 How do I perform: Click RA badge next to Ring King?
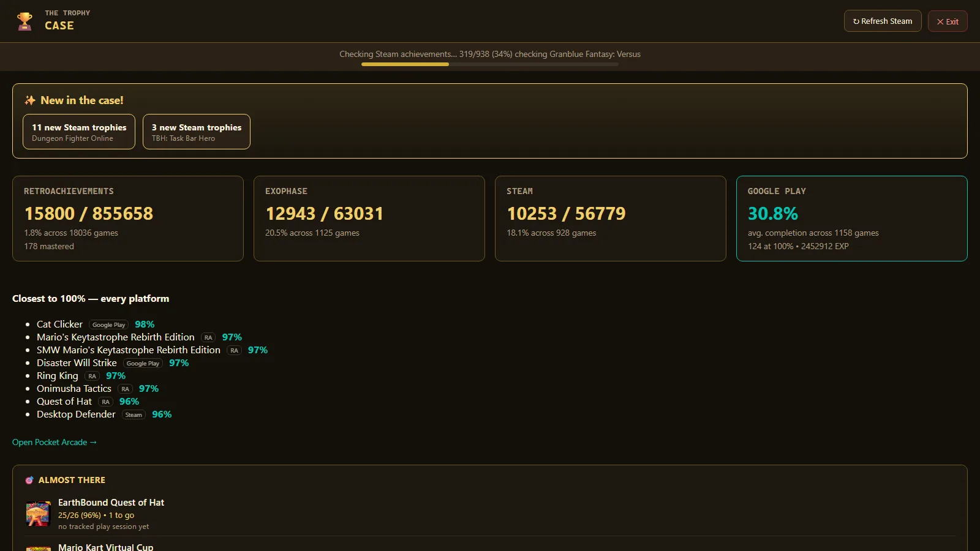click(92, 377)
